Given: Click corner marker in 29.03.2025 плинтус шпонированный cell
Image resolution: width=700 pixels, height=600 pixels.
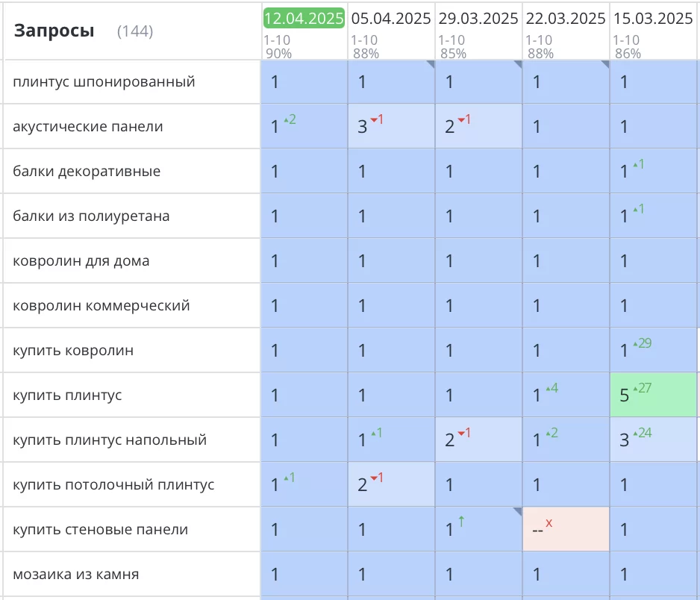Looking at the screenshot, I should (518, 65).
